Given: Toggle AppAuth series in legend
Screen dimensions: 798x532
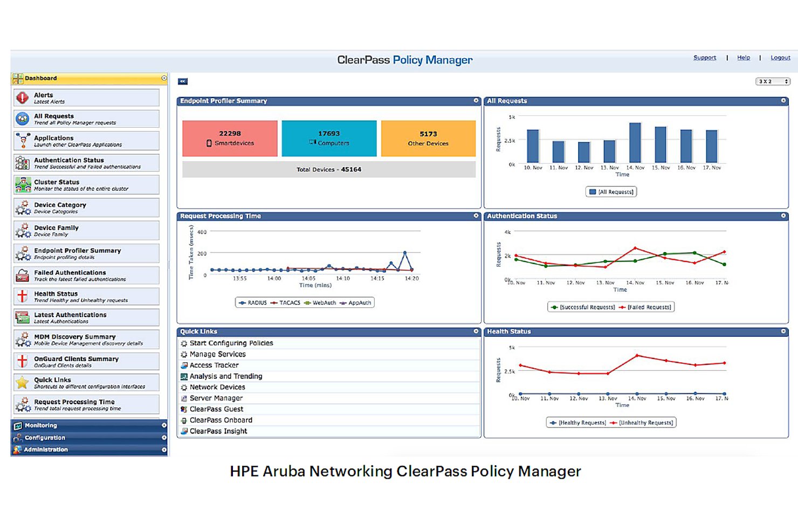Looking at the screenshot, I should [x=355, y=303].
